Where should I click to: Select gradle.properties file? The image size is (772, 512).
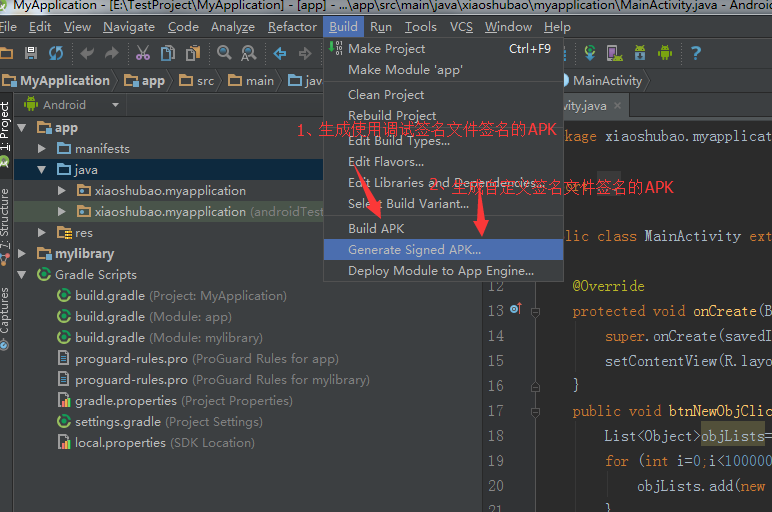pyautogui.click(x=175, y=401)
